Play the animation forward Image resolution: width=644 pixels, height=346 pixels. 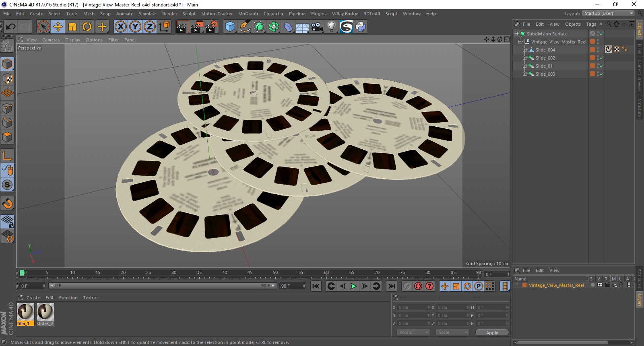click(x=353, y=286)
